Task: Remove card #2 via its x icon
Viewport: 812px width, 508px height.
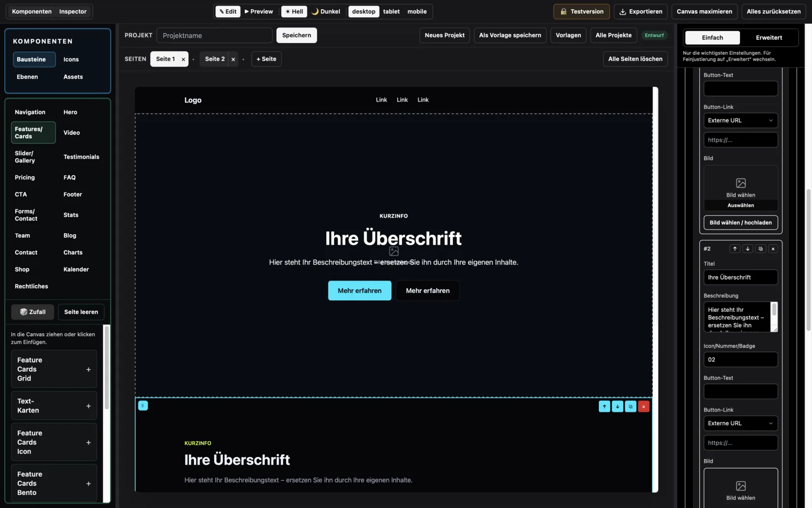Action: (x=773, y=248)
